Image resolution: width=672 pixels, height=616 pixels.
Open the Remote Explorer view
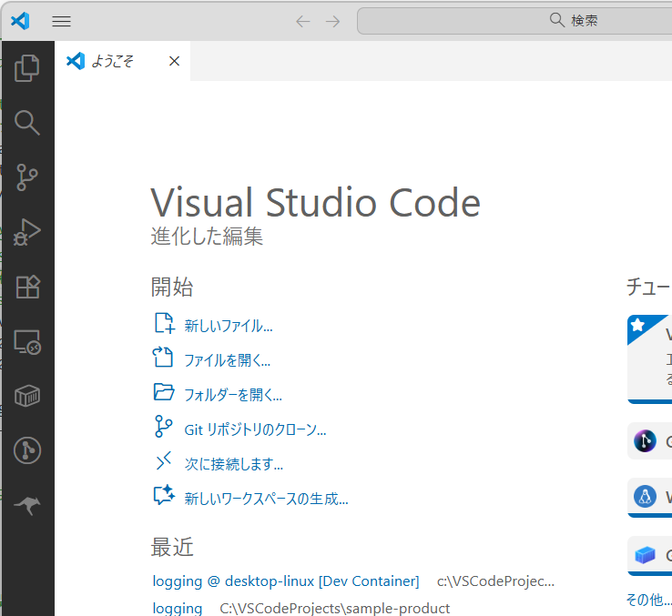pos(27,342)
